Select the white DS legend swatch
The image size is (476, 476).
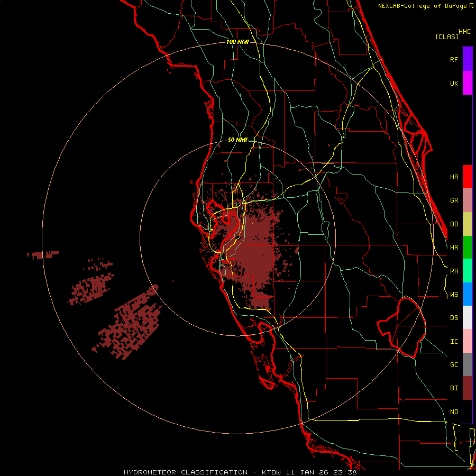pyautogui.click(x=467, y=317)
